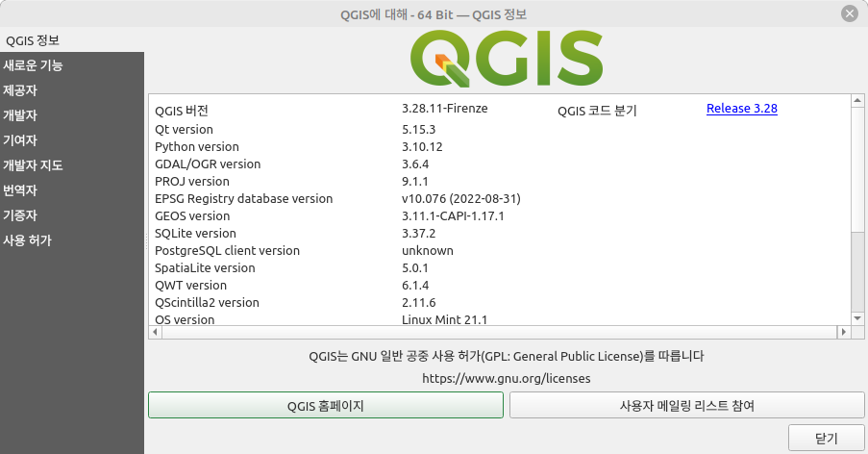The width and height of the screenshot is (868, 454).
Task: Click the PostgreSQL client value unknown
Action: 428,251
